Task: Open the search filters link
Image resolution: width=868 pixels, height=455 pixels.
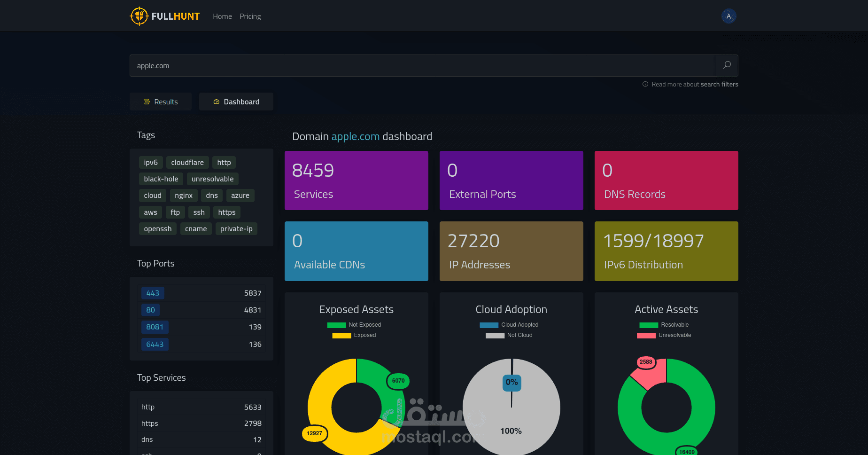Action: pyautogui.click(x=719, y=85)
